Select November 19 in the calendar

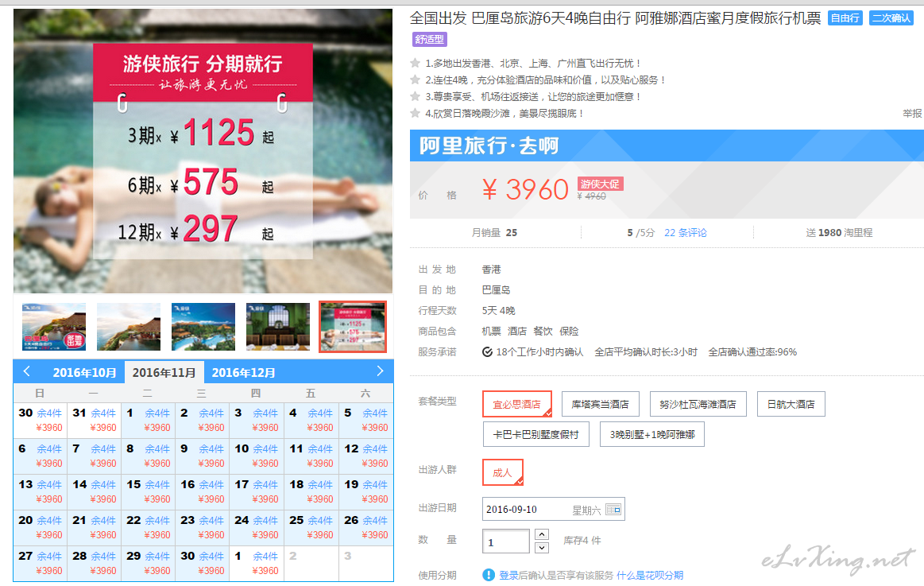pos(366,491)
